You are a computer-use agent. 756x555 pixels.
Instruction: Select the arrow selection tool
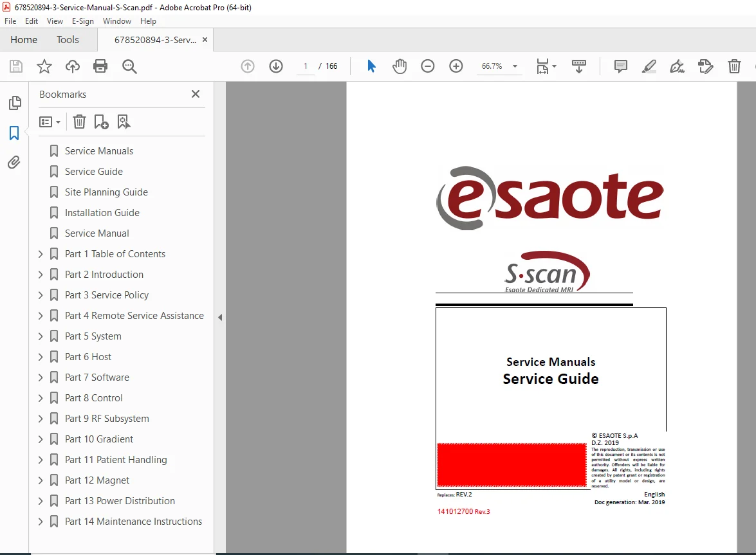(371, 66)
